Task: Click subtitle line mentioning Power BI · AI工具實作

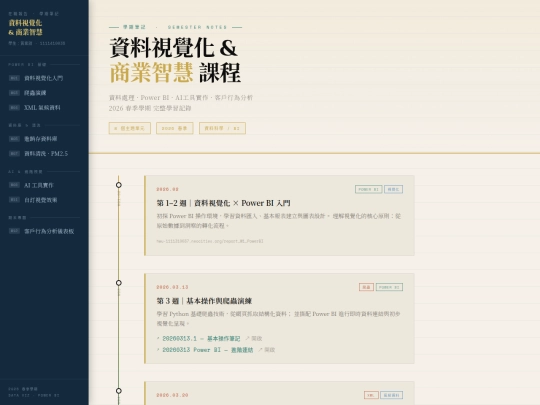Action: 181,98
